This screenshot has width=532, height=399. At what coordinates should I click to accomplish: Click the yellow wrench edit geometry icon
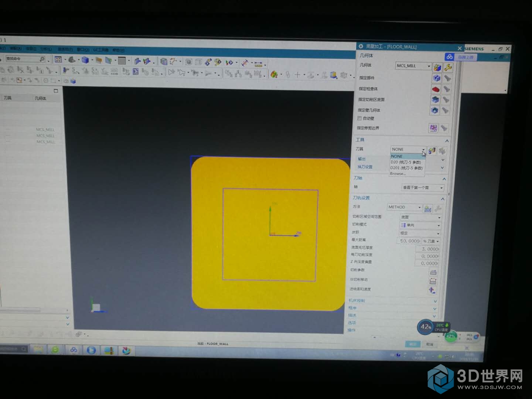click(x=448, y=67)
